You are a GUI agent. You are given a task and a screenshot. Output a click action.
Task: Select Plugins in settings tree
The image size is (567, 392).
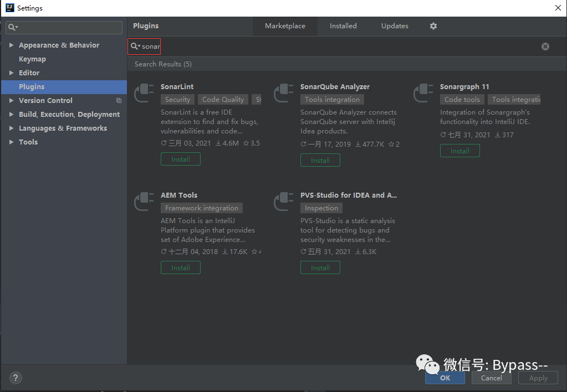tap(64, 87)
